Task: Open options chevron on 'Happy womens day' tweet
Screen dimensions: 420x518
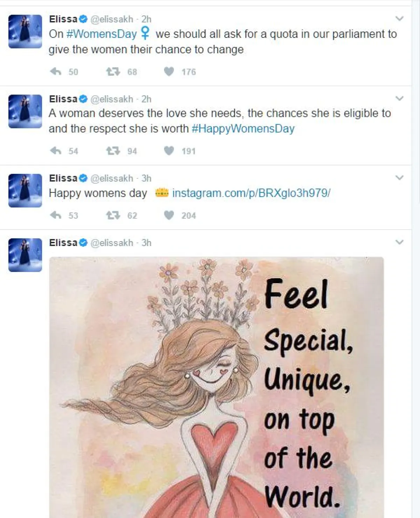Action: pos(399,178)
